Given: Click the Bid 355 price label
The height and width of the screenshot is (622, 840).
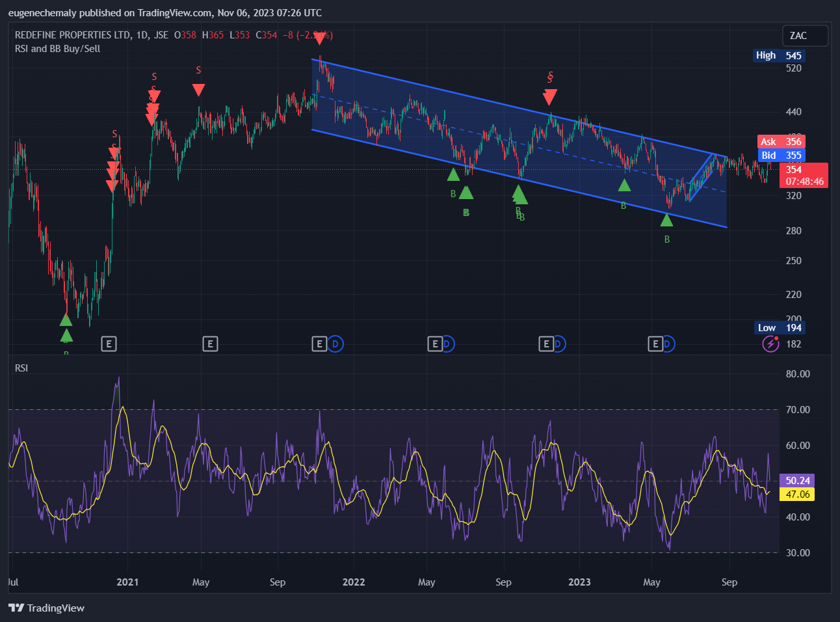Looking at the screenshot, I should point(781,155).
